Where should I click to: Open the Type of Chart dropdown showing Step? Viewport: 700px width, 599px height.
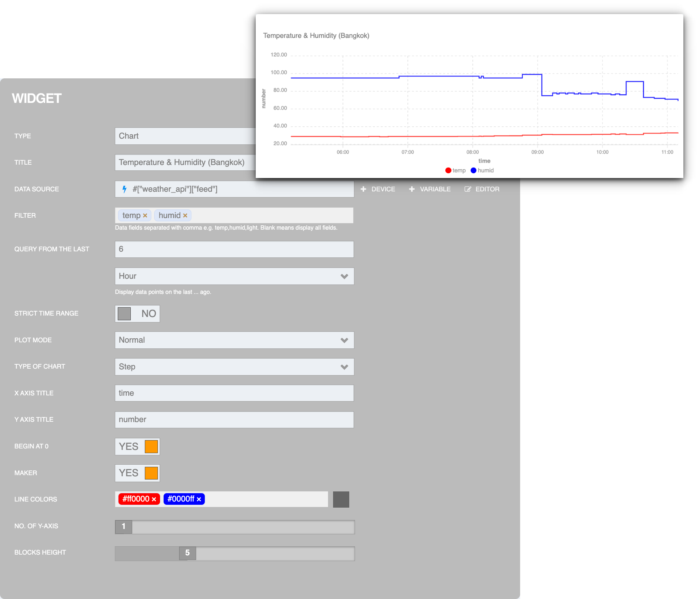[234, 367]
